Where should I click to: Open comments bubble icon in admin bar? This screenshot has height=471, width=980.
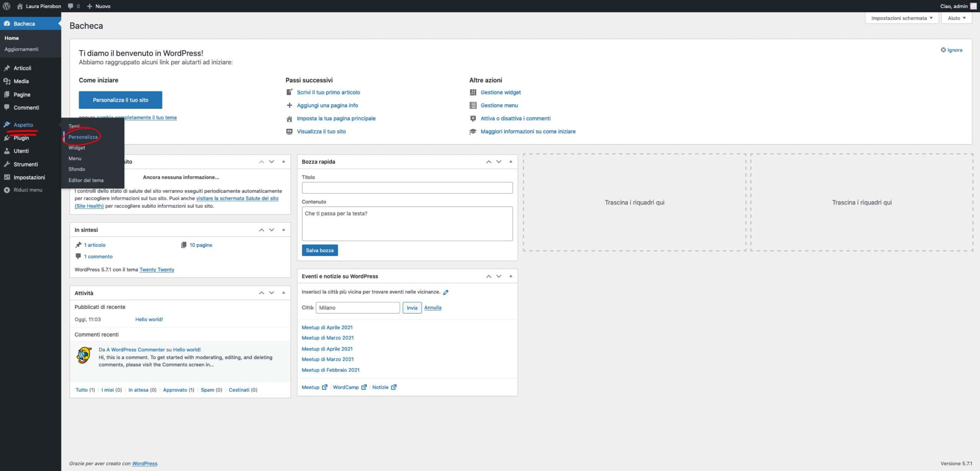point(70,6)
